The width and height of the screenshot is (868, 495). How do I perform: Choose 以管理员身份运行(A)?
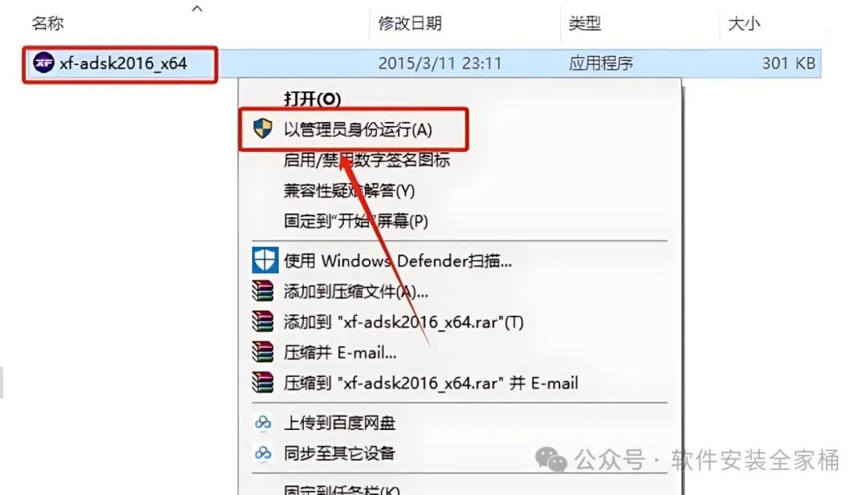358,129
